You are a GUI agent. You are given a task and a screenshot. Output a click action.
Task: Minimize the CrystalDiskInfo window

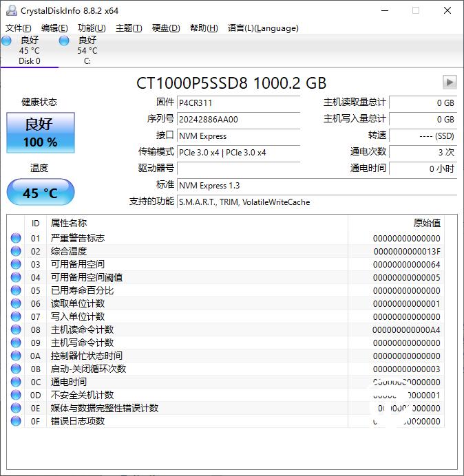pyautogui.click(x=385, y=10)
